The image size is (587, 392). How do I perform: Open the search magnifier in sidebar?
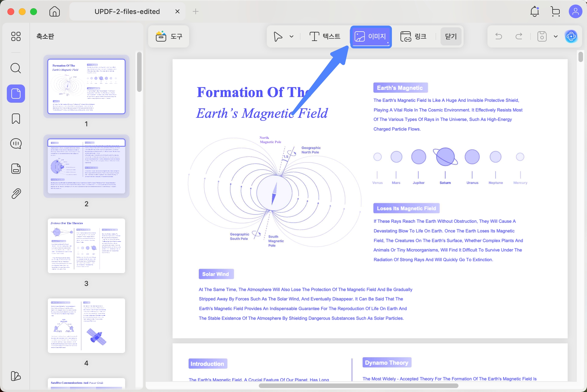click(x=16, y=68)
